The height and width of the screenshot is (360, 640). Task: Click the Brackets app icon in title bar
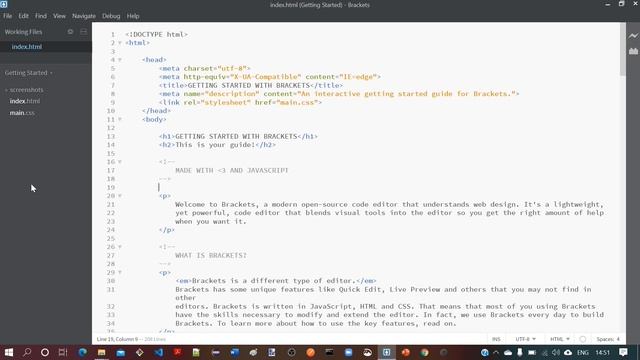tap(4, 4)
